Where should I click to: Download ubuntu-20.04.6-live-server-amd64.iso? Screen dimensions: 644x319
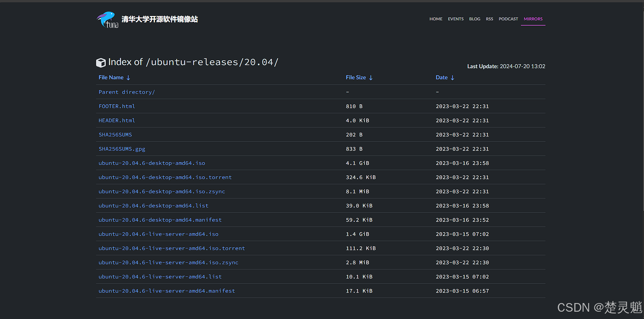click(158, 234)
